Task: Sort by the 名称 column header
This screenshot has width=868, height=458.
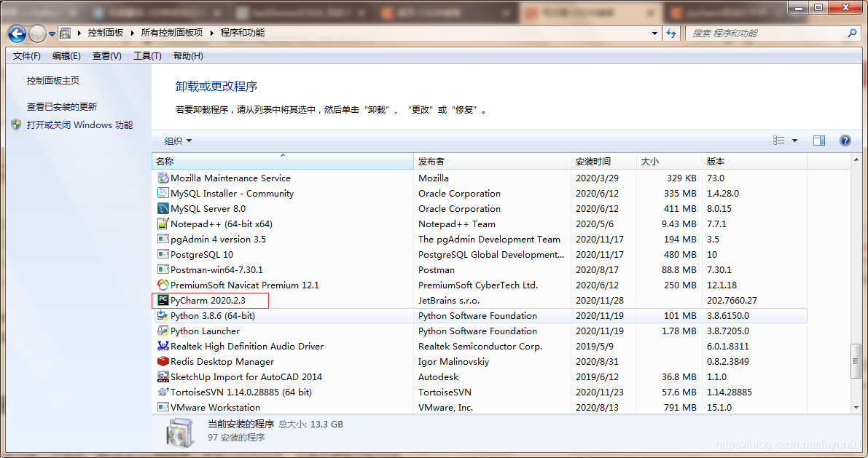Action: click(x=282, y=162)
